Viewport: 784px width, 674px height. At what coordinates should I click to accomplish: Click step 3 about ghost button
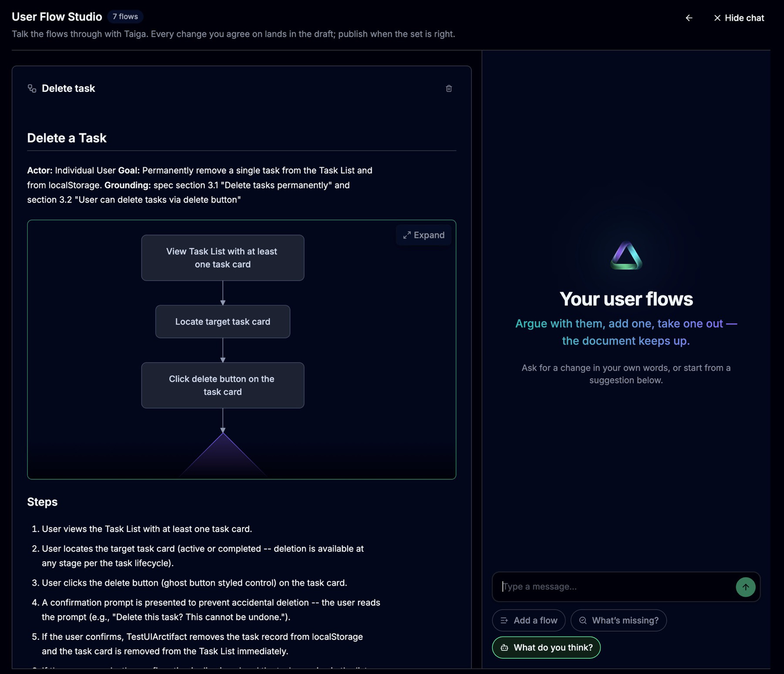point(194,583)
